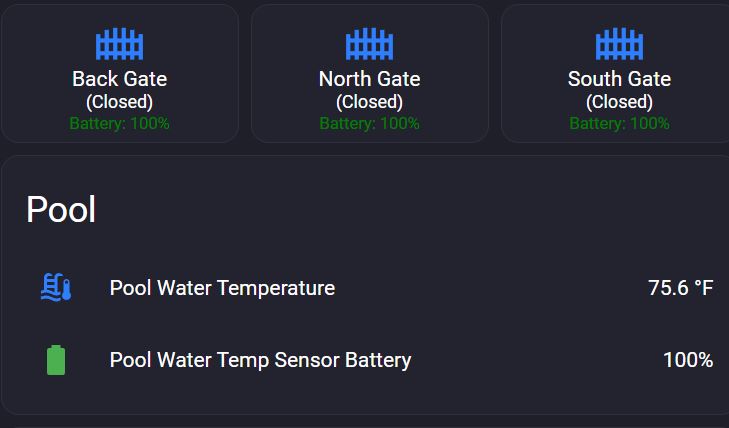
Task: Click the North Gate (Closed) status
Action: tap(370, 102)
